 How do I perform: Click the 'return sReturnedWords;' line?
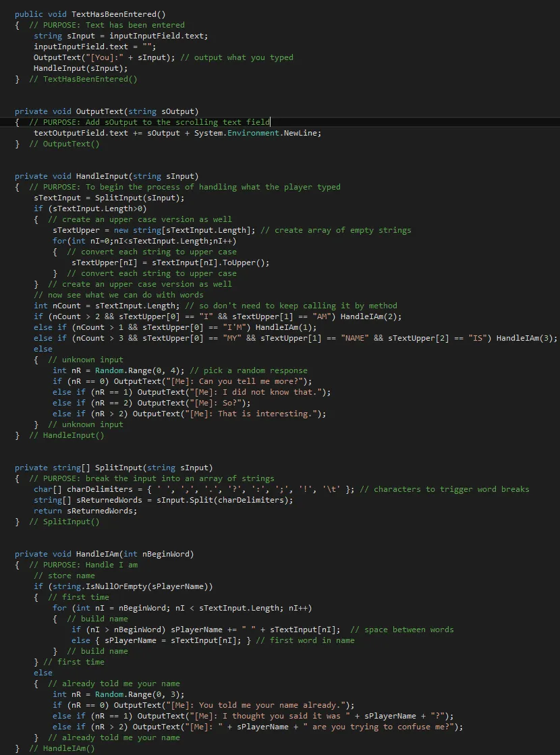pyautogui.click(x=85, y=511)
